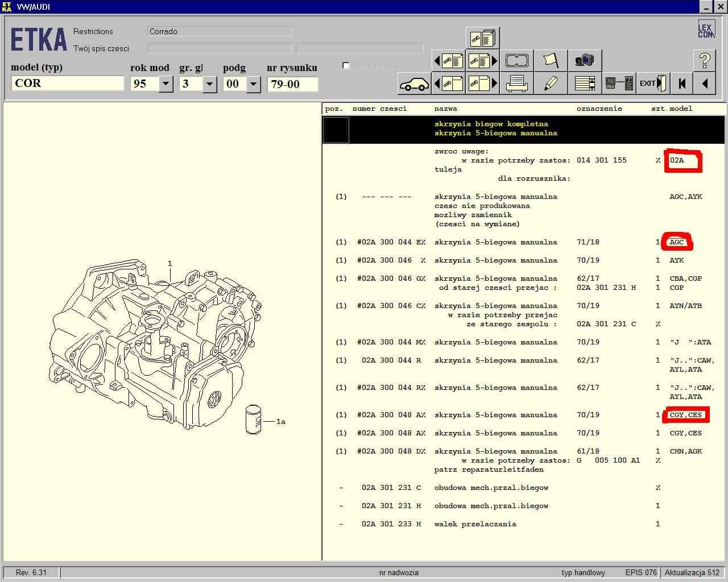Click callout 1a beside the bushing
728x582 pixels.
pyautogui.click(x=280, y=422)
